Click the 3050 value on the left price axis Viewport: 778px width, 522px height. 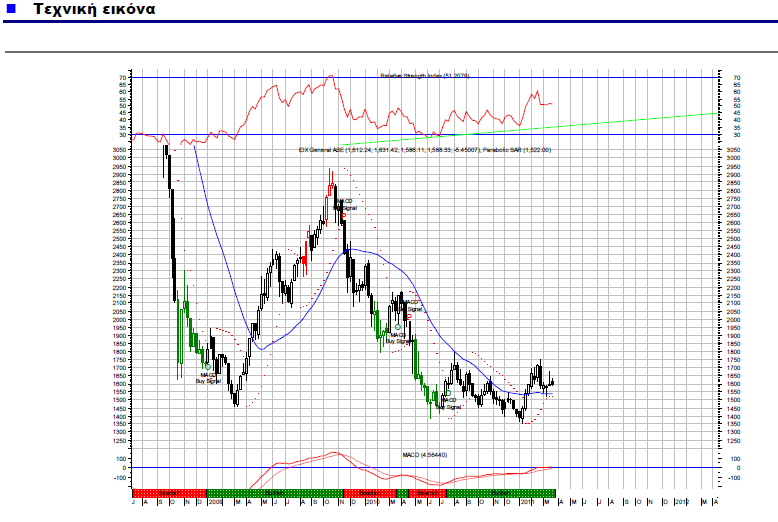click(x=120, y=150)
